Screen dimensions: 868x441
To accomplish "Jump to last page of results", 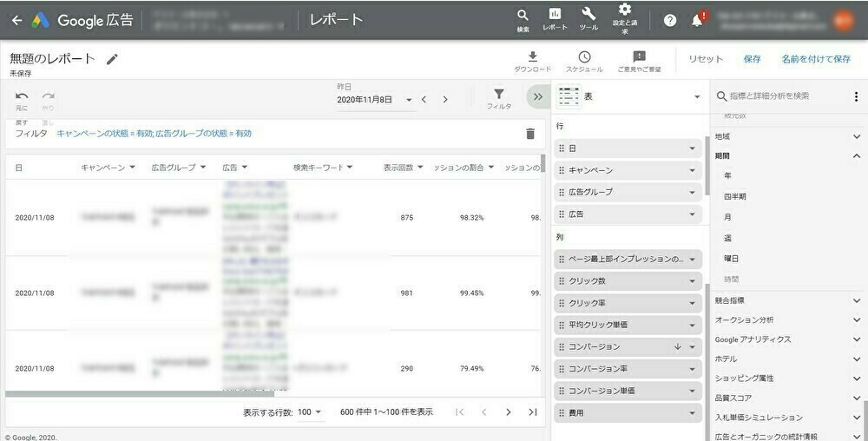I will click(533, 412).
